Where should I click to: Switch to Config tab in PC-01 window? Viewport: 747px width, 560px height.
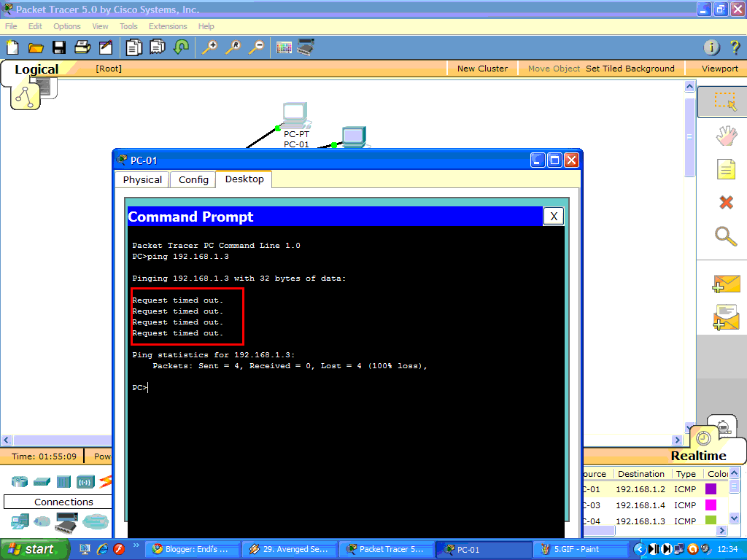click(193, 179)
